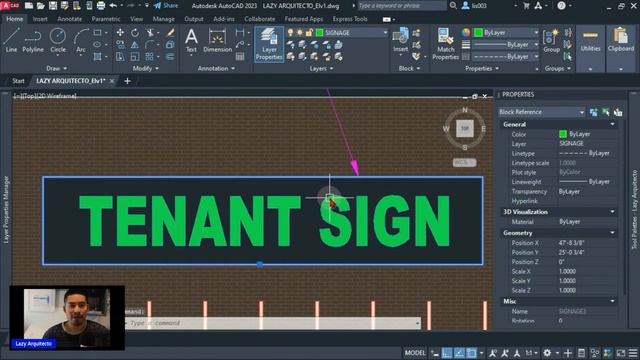Open the Parametric ribbon tab
The image size is (640, 360).
106,19
